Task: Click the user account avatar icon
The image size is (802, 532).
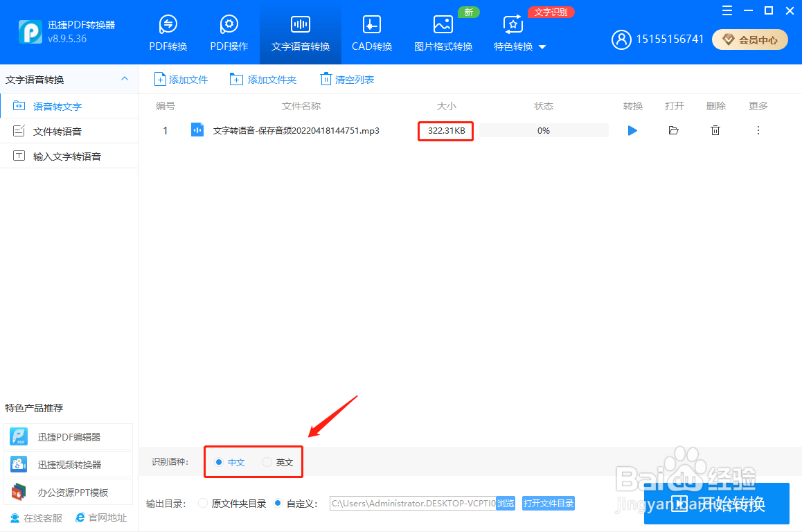Action: (x=621, y=39)
